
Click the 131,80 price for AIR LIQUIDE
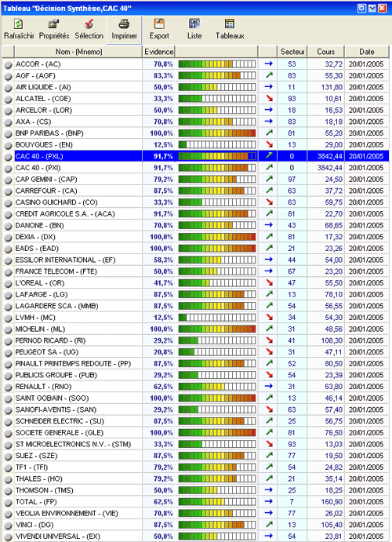point(332,87)
